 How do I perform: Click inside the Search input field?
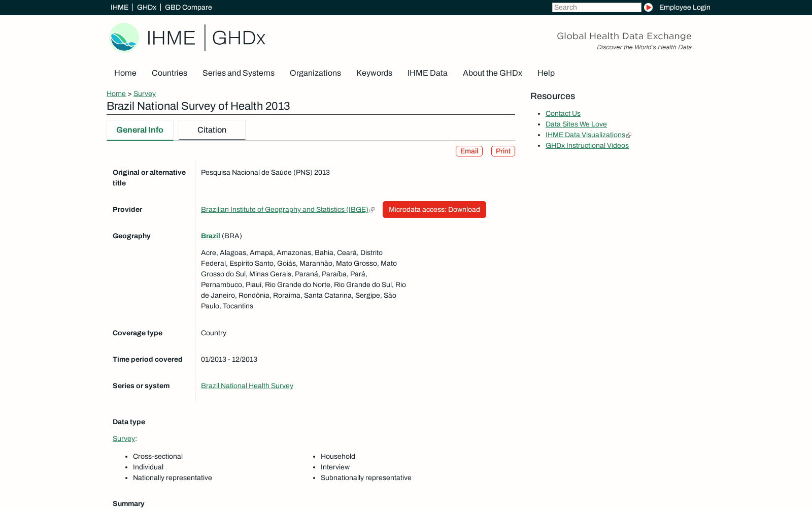point(596,7)
